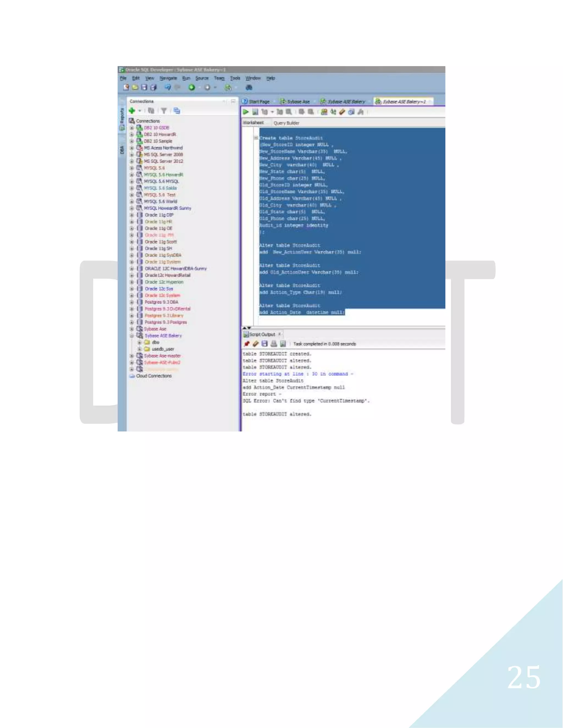Viewport: 563px width, 728px height.
Task: Click the Open folder icon in main toolbar
Action: click(x=135, y=87)
